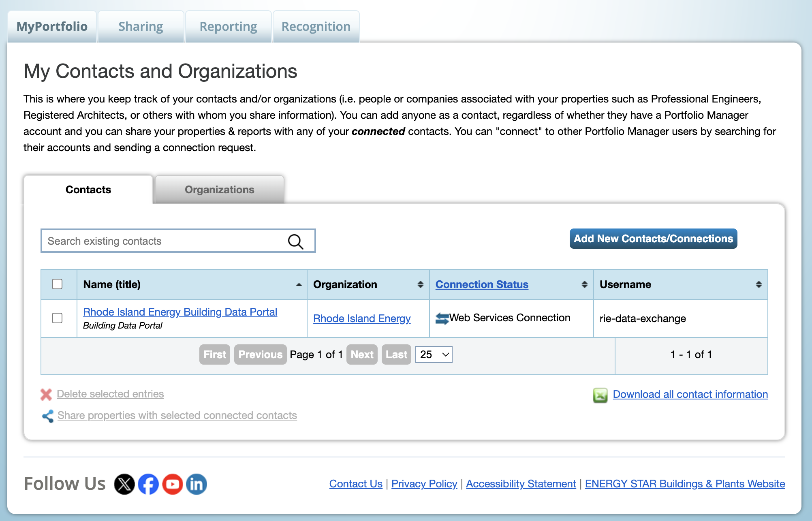
Task: Click the Web Services Connection arrows icon
Action: click(x=442, y=318)
